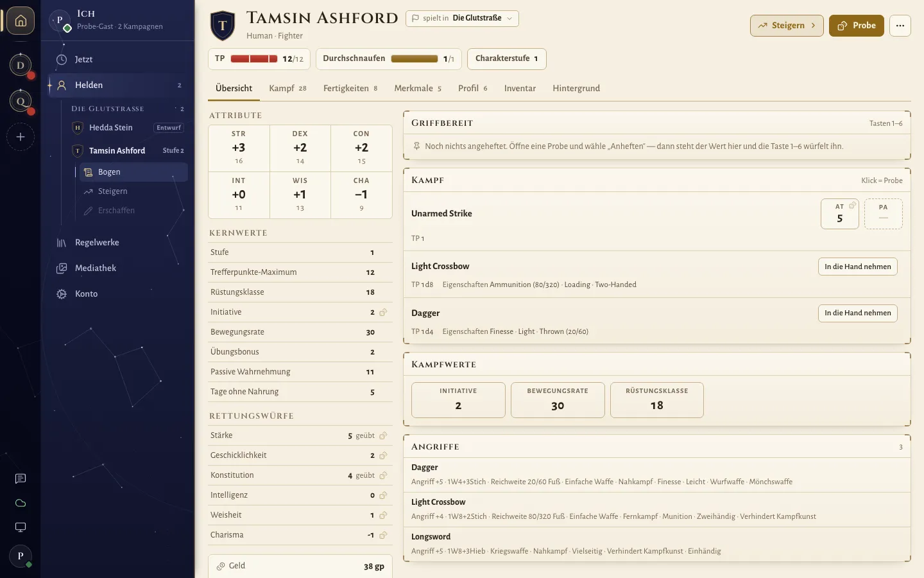Roll the Konstitution saving throw dice icon
This screenshot has width=924, height=578.
click(383, 475)
